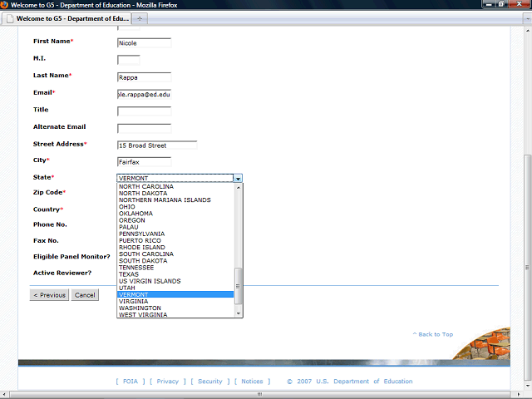Viewport: 532px width, 399px height.
Task: Click horizontal scrollbar left arrow
Action: click(x=3, y=394)
